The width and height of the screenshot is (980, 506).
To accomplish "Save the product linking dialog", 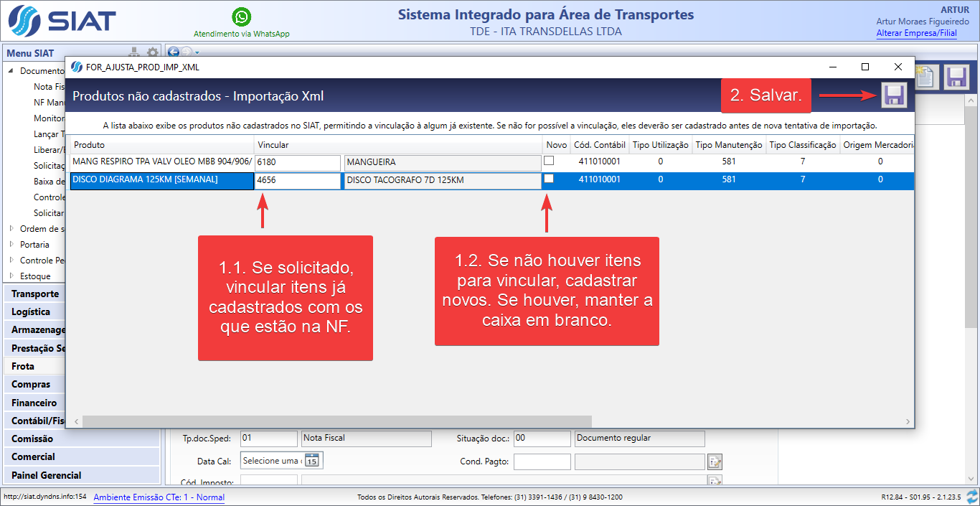I will click(894, 95).
